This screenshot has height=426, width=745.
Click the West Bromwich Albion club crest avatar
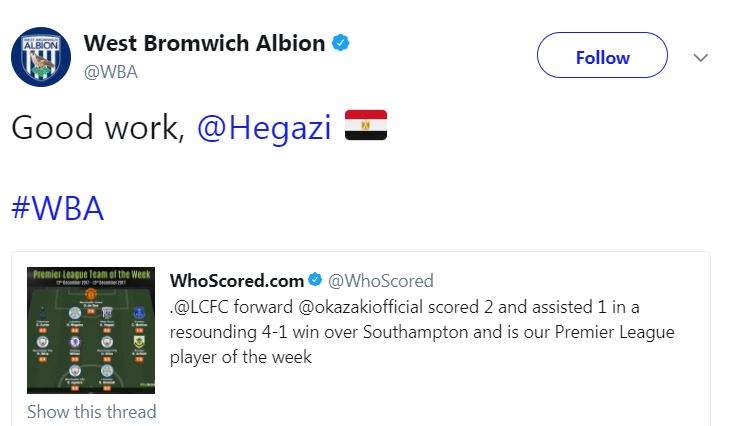pyautogui.click(x=40, y=56)
